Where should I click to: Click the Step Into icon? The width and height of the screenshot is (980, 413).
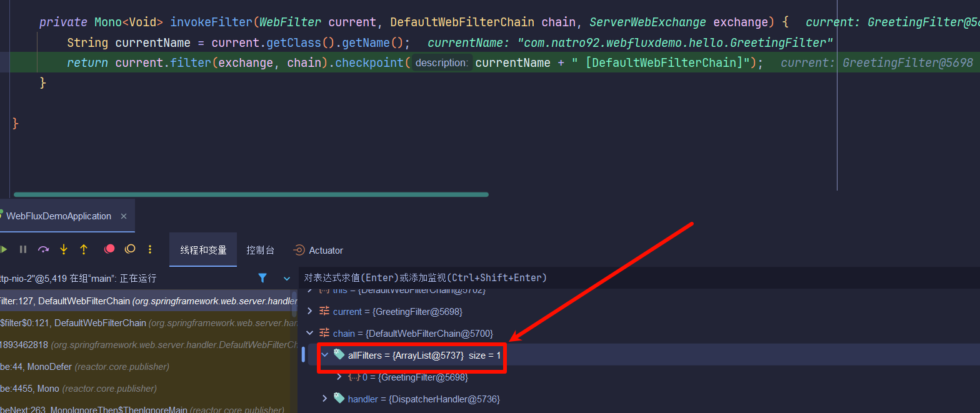(64, 249)
